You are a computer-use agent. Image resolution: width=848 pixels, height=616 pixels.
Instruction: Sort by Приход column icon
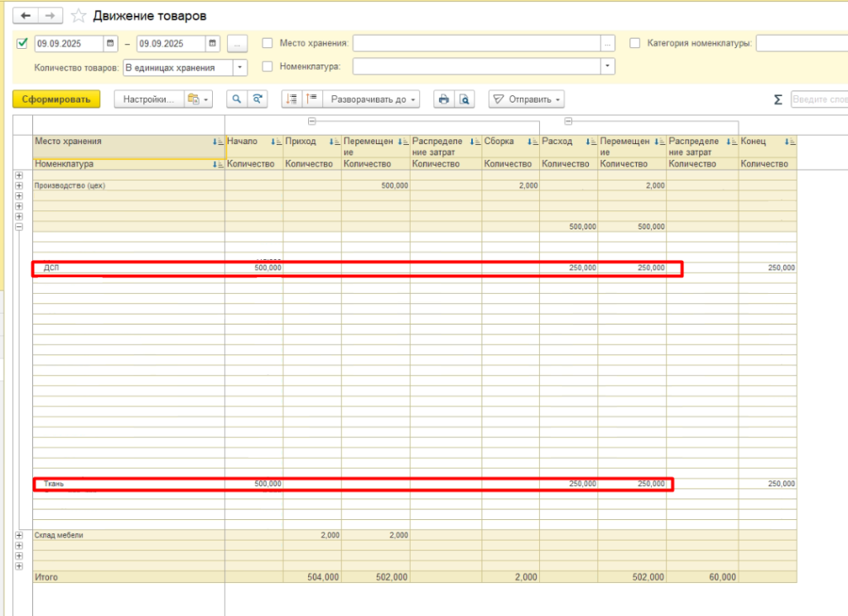pyautogui.click(x=335, y=142)
